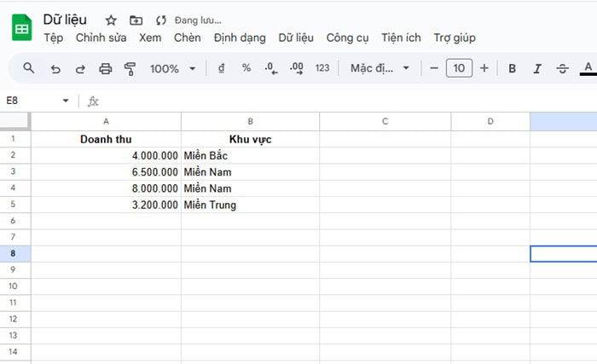Open the name box dropdown arrow

(x=66, y=101)
